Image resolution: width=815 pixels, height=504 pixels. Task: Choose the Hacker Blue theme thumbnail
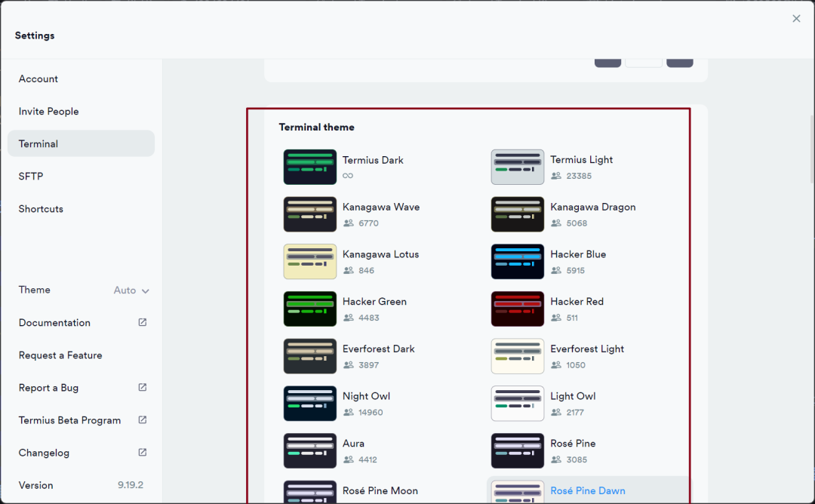tap(518, 262)
